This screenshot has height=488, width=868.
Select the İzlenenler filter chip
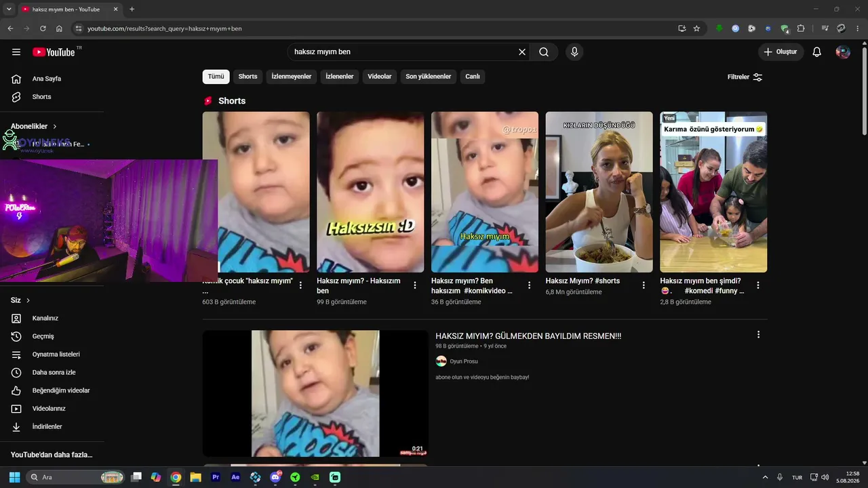click(x=340, y=77)
